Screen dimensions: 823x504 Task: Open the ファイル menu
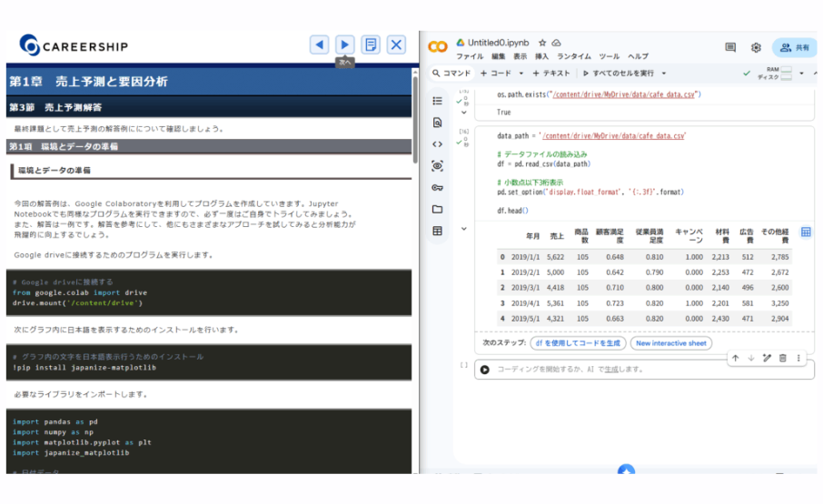[x=470, y=56]
